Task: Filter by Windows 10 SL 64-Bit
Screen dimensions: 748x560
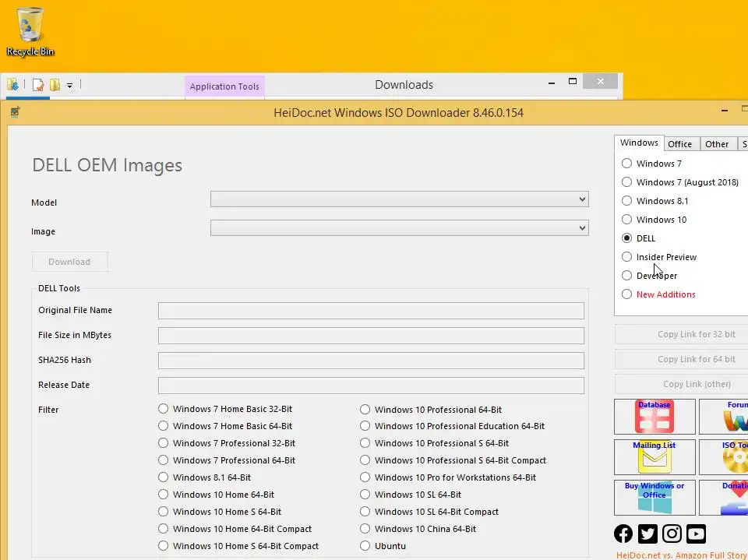Action: tap(365, 495)
